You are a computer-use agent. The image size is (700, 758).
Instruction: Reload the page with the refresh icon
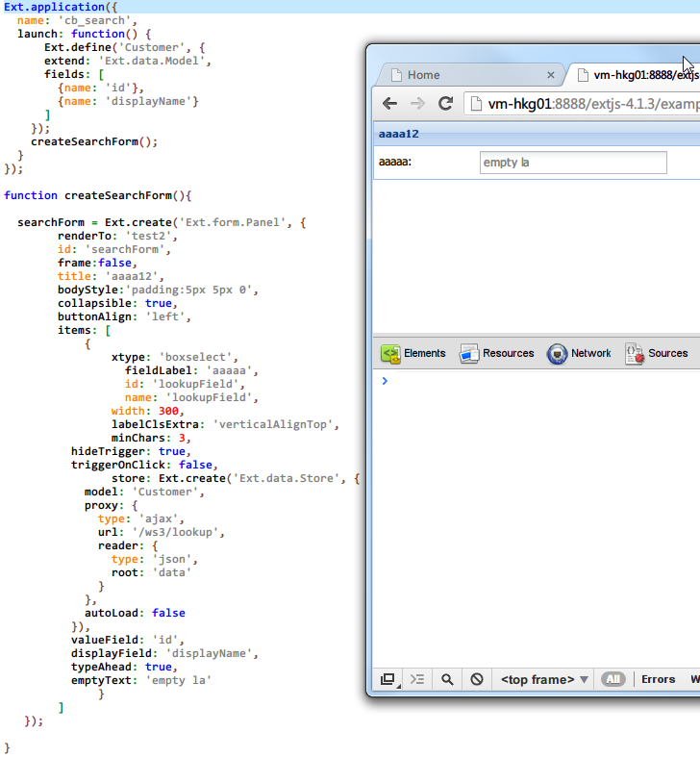pyautogui.click(x=445, y=104)
